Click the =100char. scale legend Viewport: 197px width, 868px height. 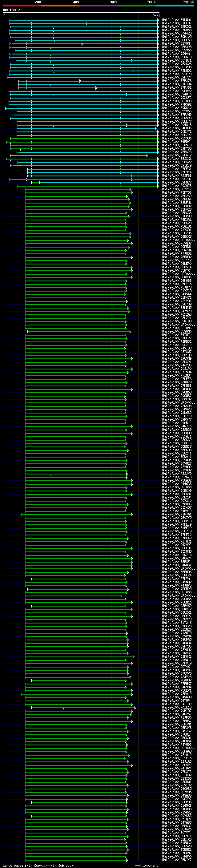coord(146,865)
